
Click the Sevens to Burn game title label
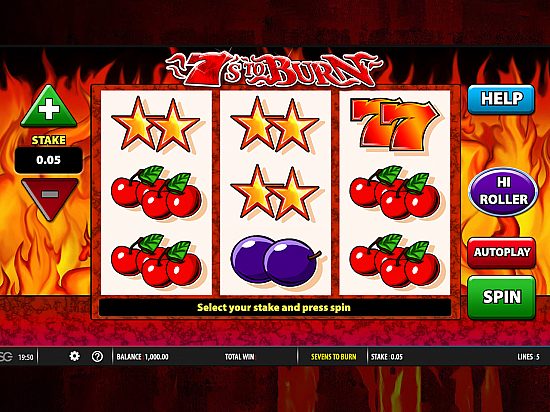[x=334, y=357]
